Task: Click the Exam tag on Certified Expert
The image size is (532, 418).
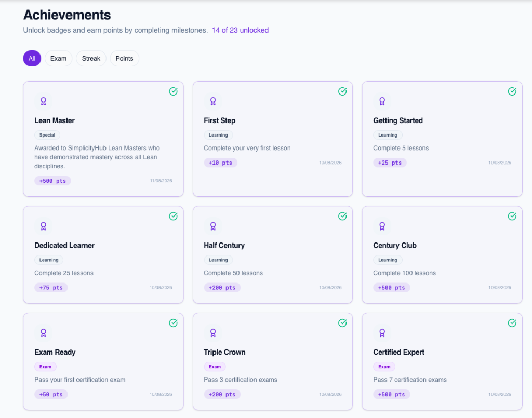Action: point(384,367)
